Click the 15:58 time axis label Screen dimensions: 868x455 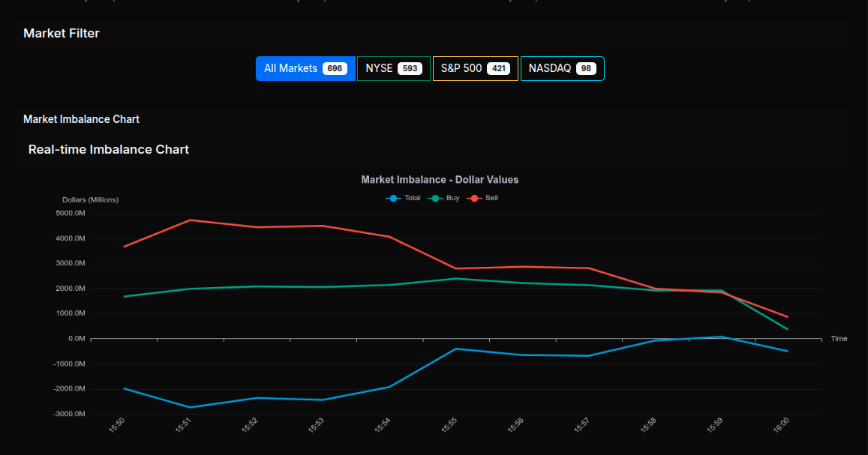[649, 426]
